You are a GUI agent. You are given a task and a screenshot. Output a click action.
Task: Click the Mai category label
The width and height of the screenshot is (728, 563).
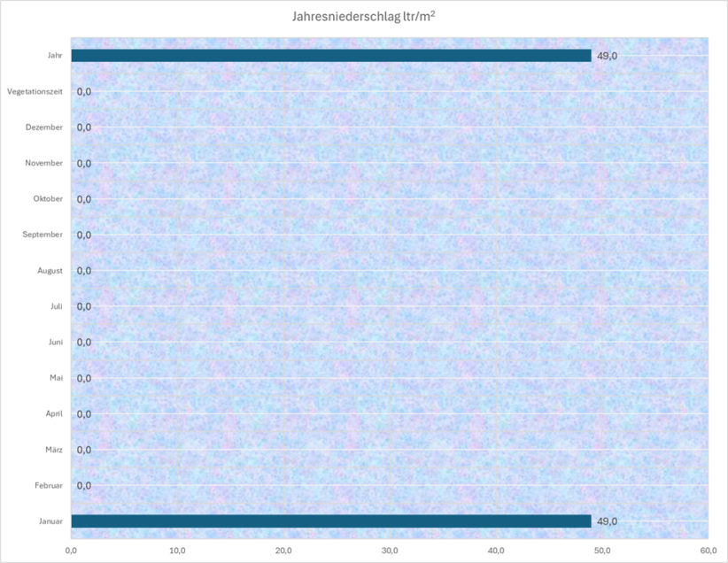tap(56, 378)
